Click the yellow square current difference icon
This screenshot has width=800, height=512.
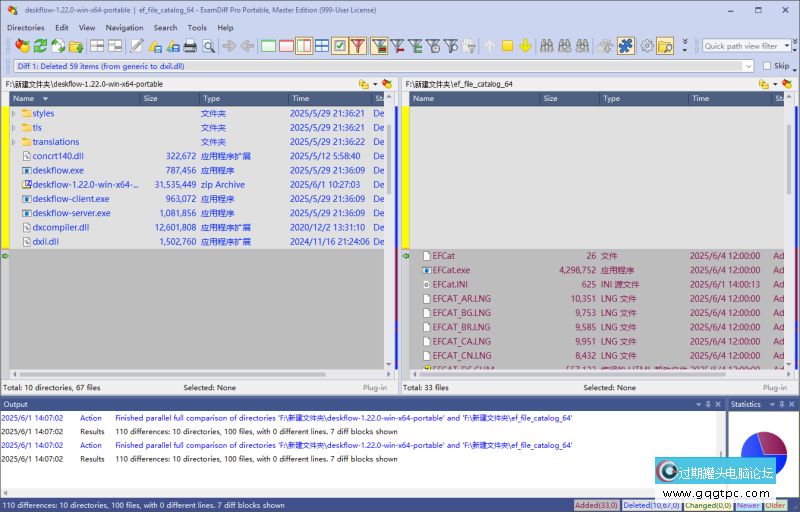click(x=507, y=46)
